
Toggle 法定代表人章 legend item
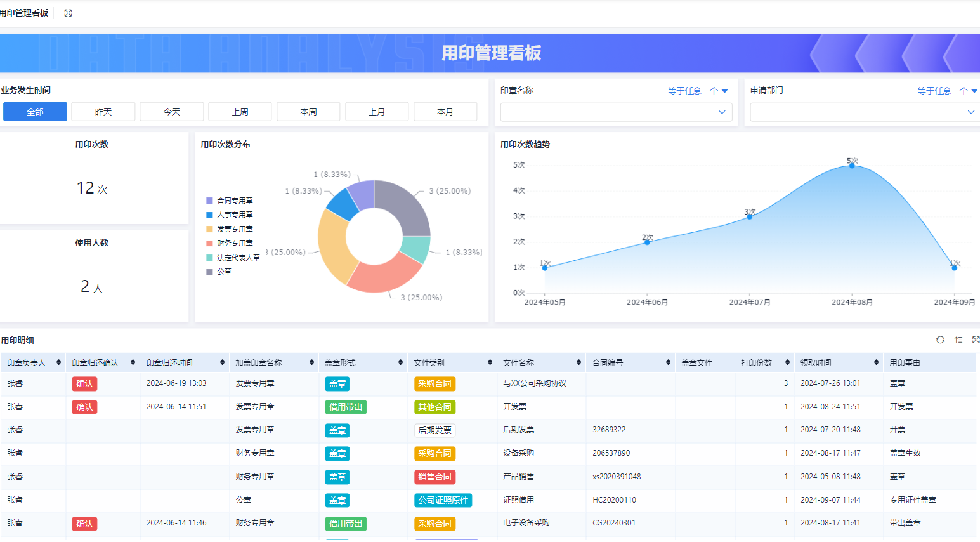pyautogui.click(x=233, y=258)
